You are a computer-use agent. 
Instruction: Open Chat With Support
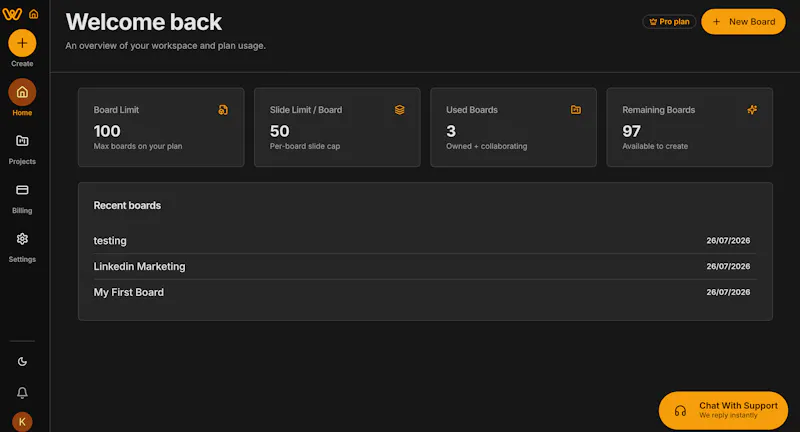click(723, 411)
